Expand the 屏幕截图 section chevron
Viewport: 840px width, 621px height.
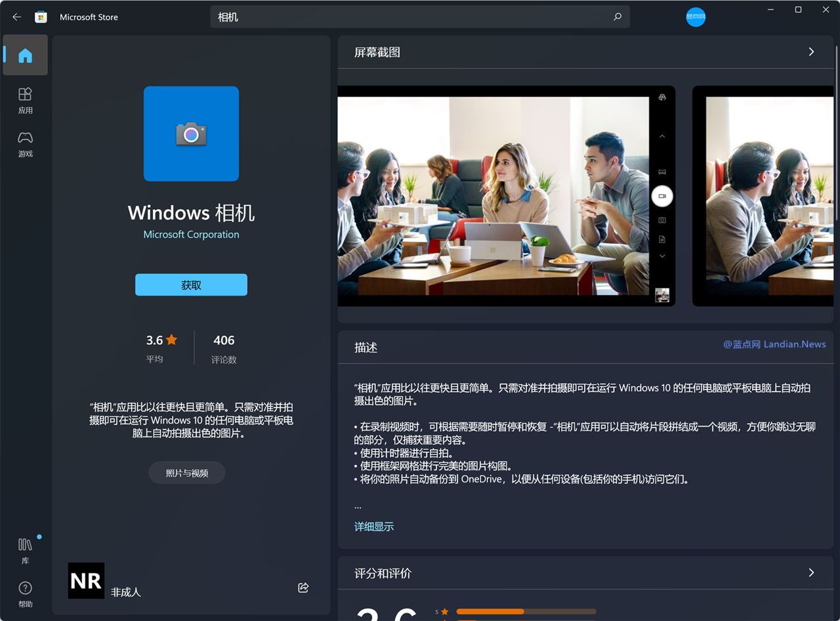pyautogui.click(x=812, y=52)
